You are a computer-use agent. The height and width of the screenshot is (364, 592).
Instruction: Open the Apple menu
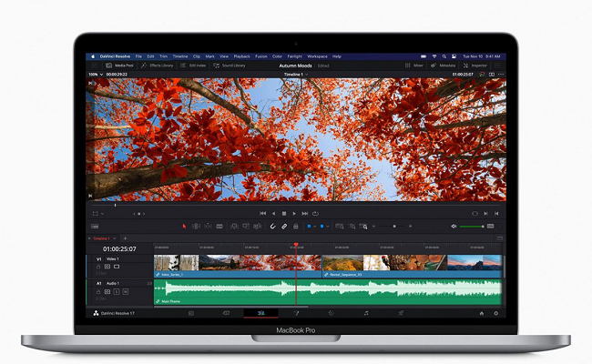(93, 56)
